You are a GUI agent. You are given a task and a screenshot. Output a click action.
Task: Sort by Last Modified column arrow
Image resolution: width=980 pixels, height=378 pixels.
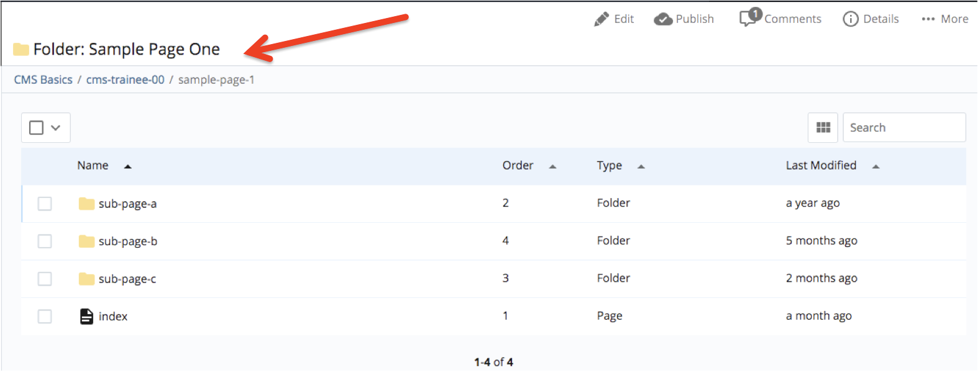point(876,166)
